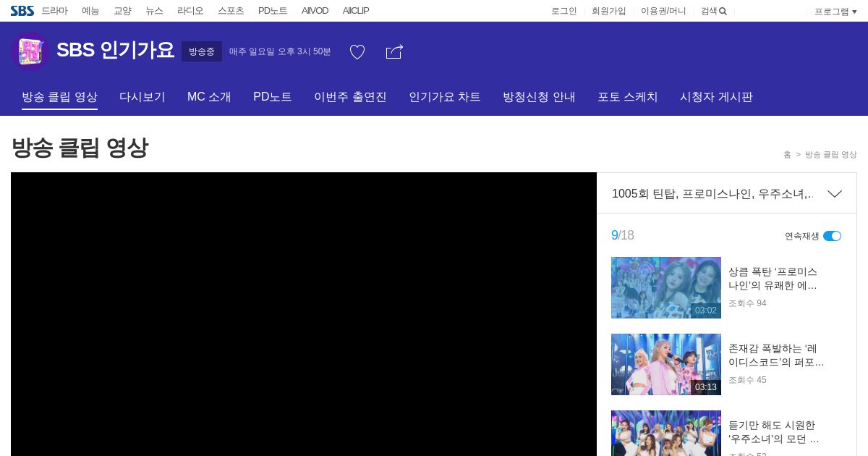Screen dimensions: 868x456
Task: Select the 이번주 출연진 tab
Action: [350, 97]
